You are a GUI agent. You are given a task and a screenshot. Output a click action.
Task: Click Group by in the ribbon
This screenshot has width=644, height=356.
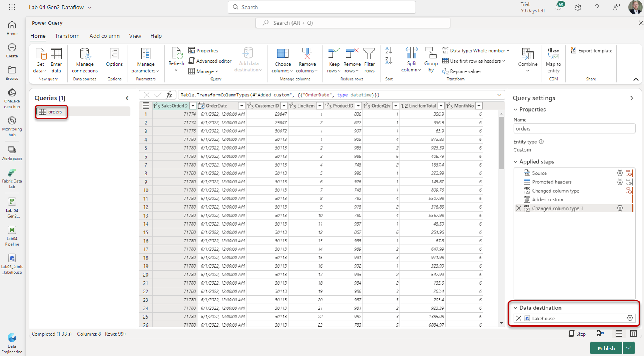click(431, 60)
